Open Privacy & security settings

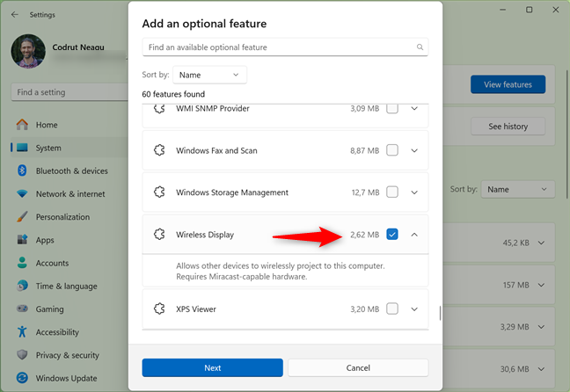(69, 355)
